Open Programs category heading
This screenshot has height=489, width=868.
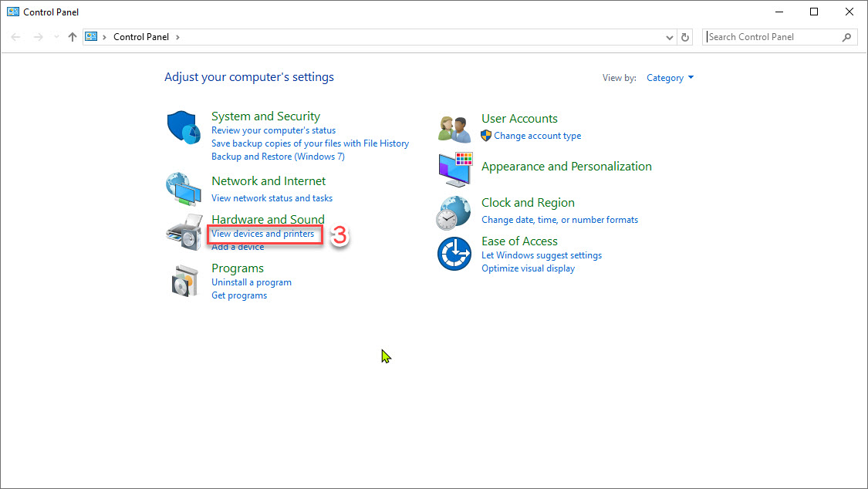click(238, 268)
